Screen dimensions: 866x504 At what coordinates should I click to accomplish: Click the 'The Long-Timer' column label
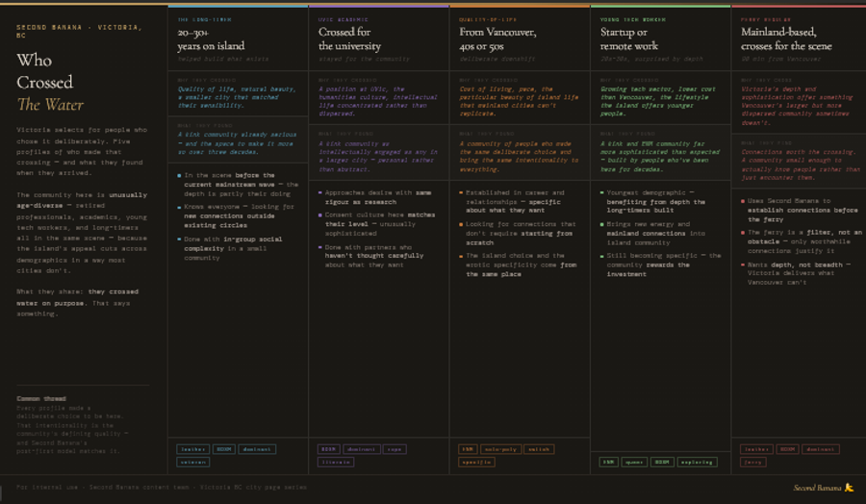point(204,19)
